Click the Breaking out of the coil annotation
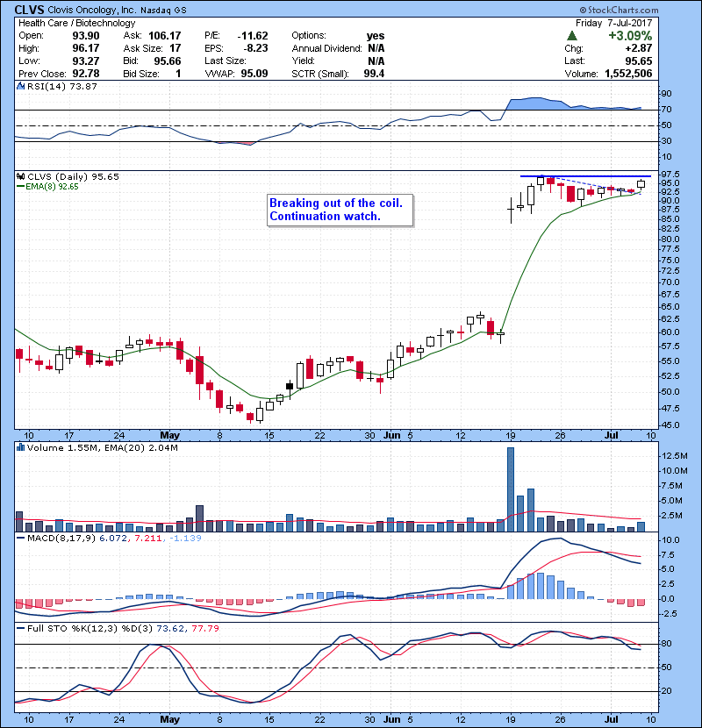Screen dimensions: 702x728 point(340,210)
